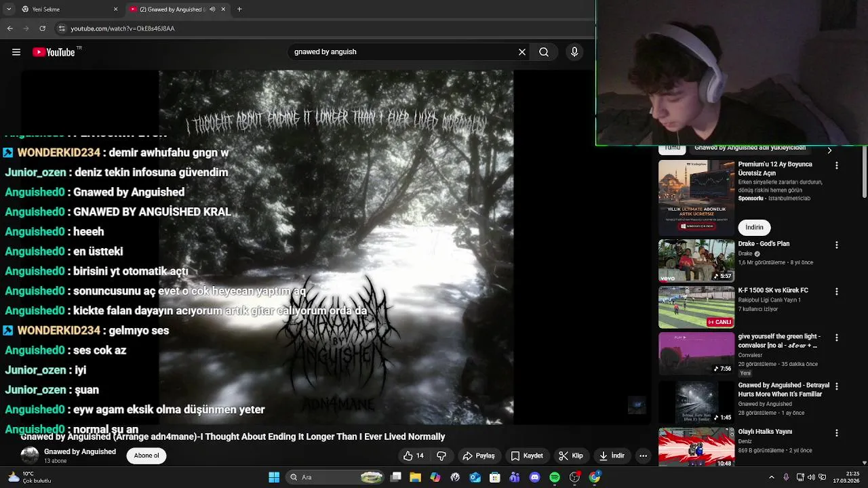868x488 pixels.
Task: Like the video with thumbs up
Action: pos(414,455)
